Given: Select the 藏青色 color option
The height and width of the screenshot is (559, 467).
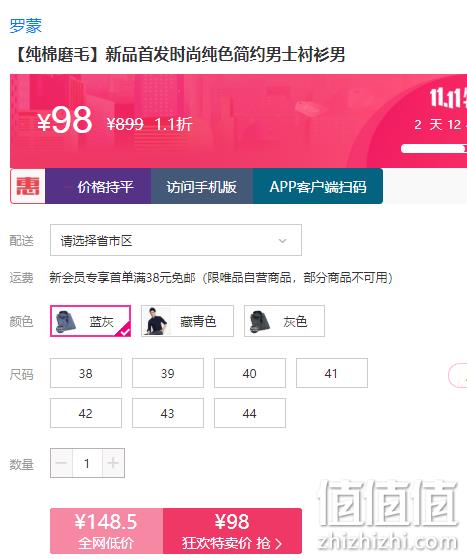Looking at the screenshot, I should click(x=187, y=321).
